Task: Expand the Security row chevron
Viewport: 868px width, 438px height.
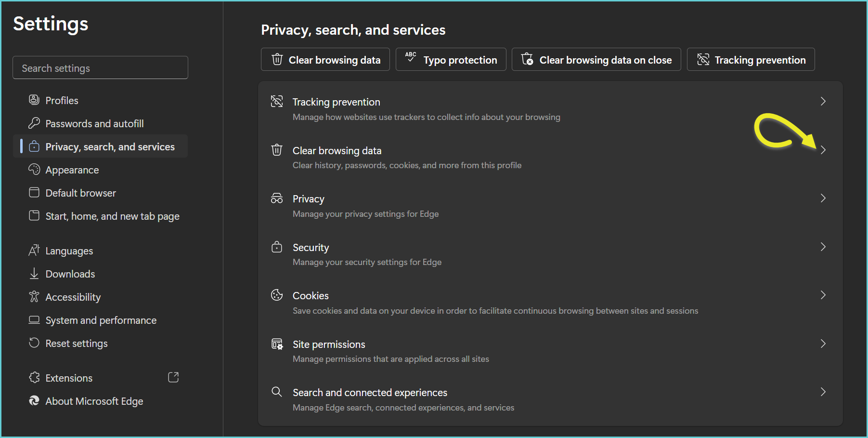Action: point(823,247)
